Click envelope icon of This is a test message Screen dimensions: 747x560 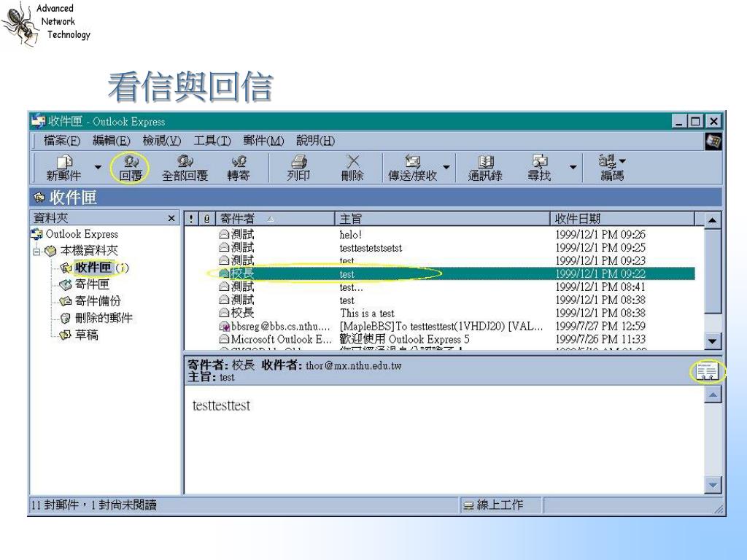pos(224,313)
